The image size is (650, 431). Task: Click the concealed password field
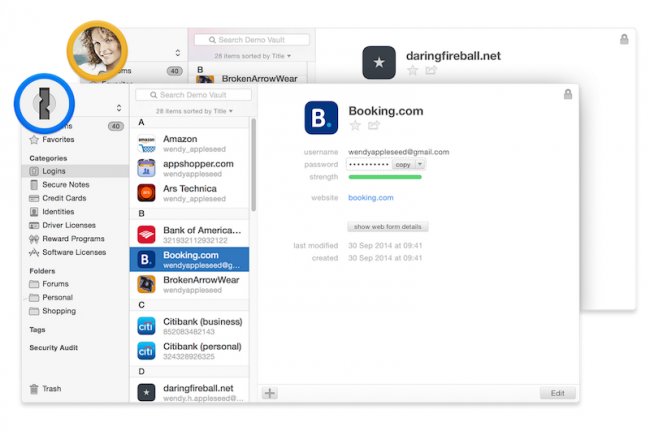pyautogui.click(x=369, y=165)
